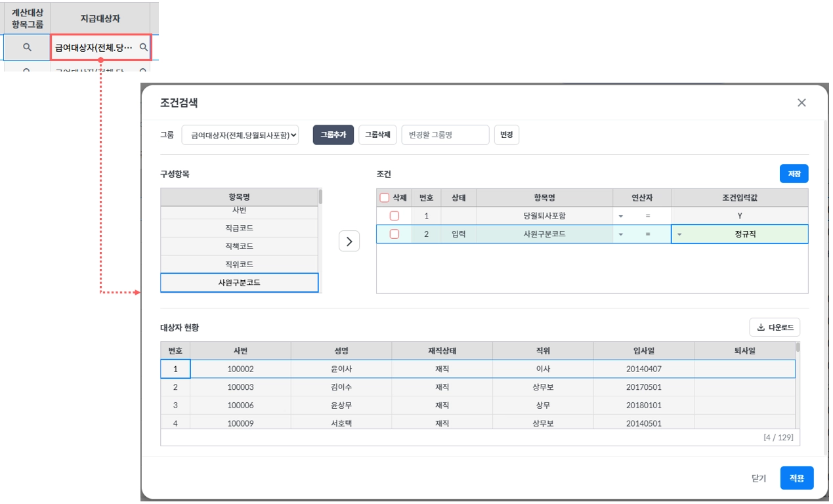Click the search icon in 계산대상 항목그룹 cell
This screenshot has width=833, height=504.
(x=27, y=47)
